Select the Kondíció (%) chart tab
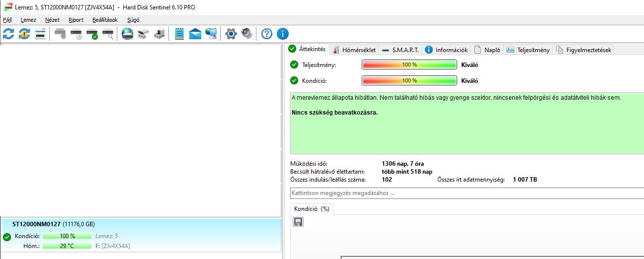The height and width of the screenshot is (259, 644). [x=312, y=209]
